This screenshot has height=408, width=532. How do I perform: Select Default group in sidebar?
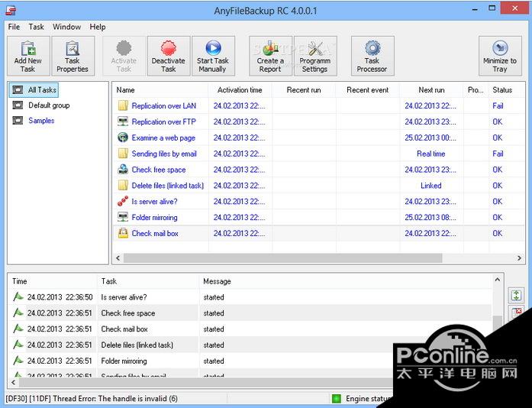click(49, 105)
